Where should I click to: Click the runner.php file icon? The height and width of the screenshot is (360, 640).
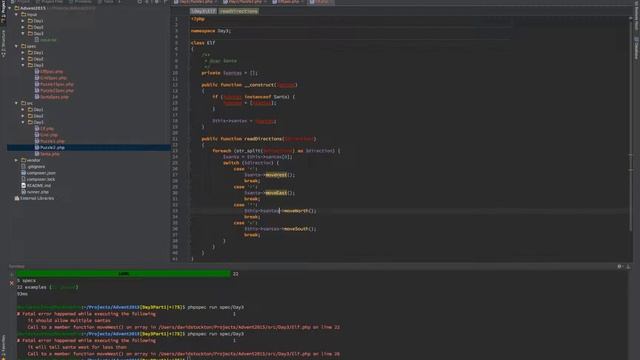[24, 192]
